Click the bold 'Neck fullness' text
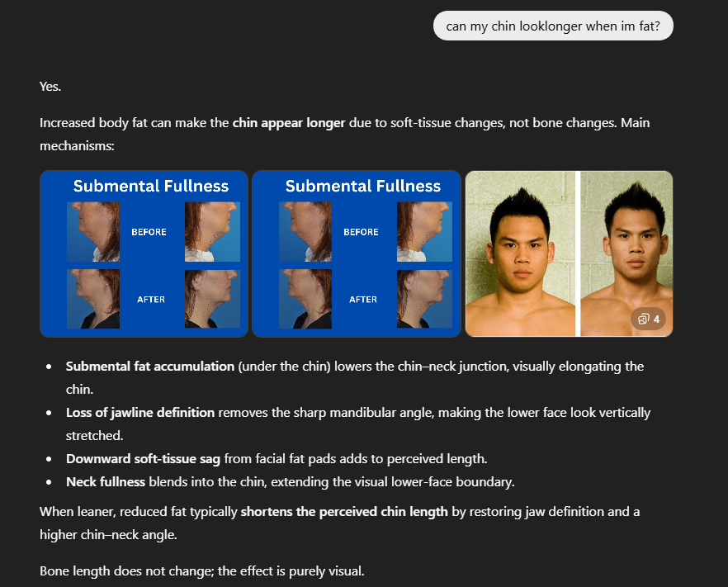This screenshot has height=587, width=728. (106, 482)
